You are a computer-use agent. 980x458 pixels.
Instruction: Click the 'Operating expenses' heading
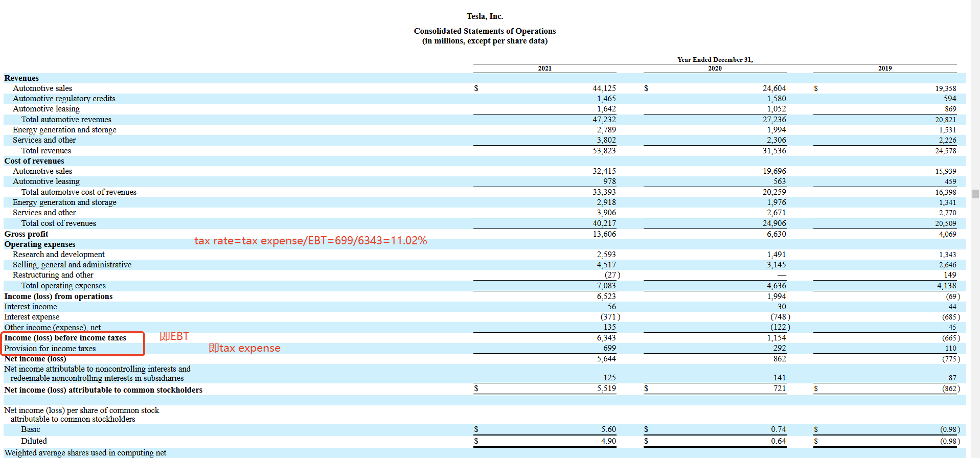[39, 244]
